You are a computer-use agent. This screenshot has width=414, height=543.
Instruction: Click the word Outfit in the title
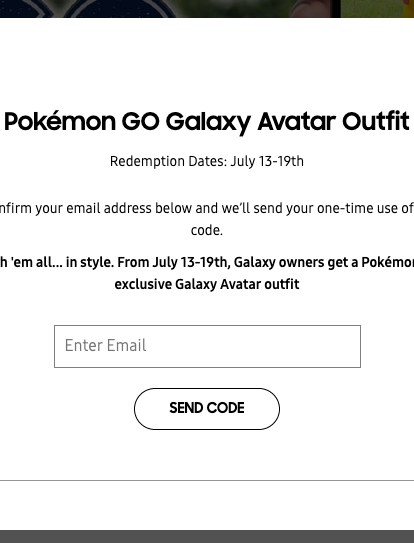(x=376, y=121)
